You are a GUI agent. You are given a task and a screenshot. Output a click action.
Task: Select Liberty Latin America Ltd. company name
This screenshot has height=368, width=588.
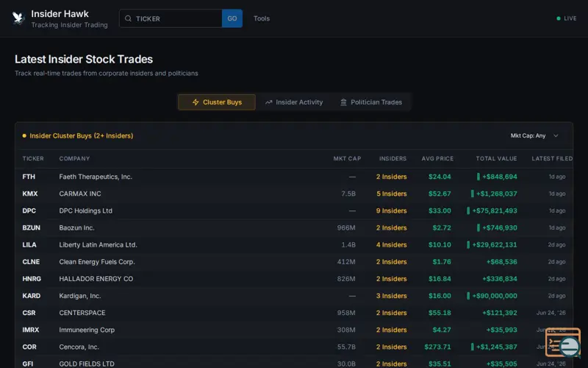click(x=98, y=245)
